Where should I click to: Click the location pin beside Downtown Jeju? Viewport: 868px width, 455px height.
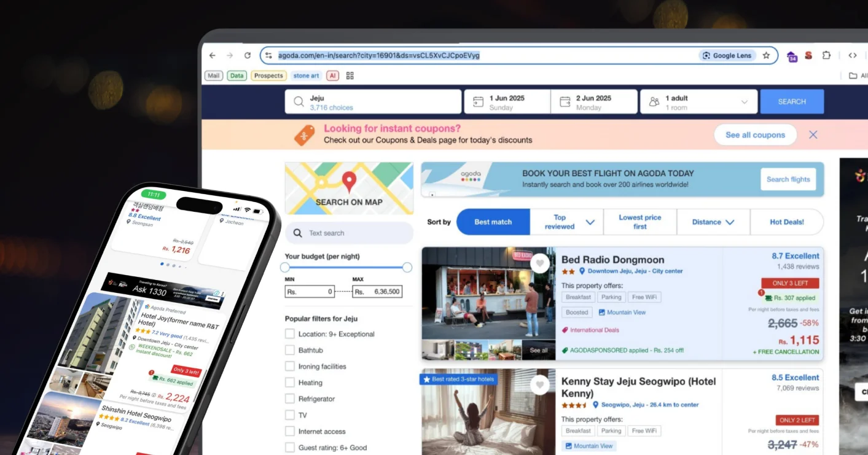[582, 271]
